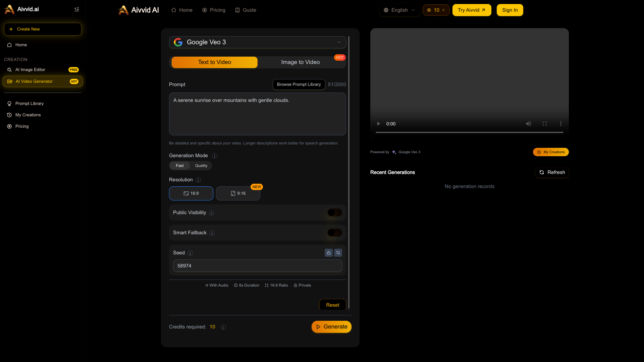Viewport: 644px width, 362px height.
Task: Click the 16:9 Ratio summary label
Action: [276, 286]
